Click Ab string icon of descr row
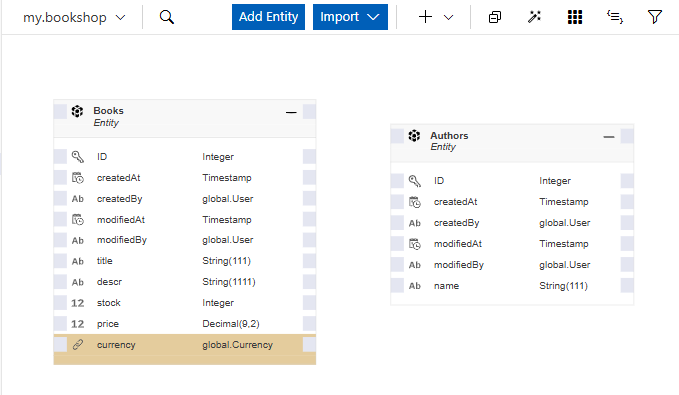 [x=78, y=282]
